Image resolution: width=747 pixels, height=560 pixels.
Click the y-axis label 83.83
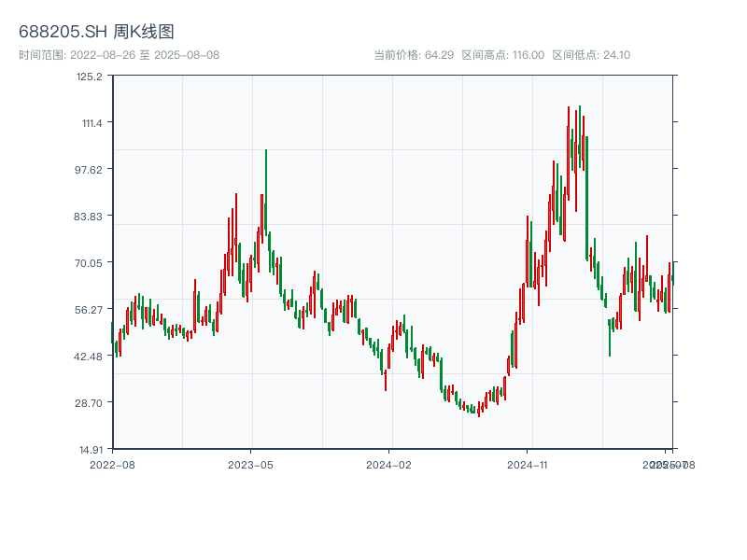(x=88, y=217)
